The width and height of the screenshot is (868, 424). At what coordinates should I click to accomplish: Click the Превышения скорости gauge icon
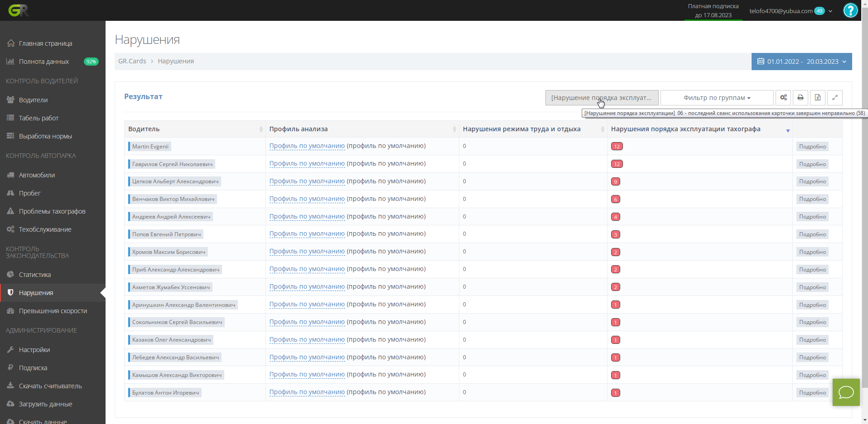10,310
